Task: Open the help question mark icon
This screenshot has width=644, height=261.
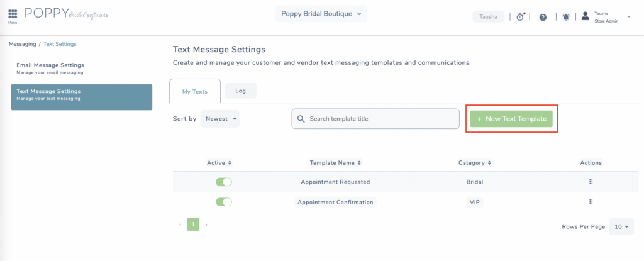Action: pyautogui.click(x=543, y=17)
